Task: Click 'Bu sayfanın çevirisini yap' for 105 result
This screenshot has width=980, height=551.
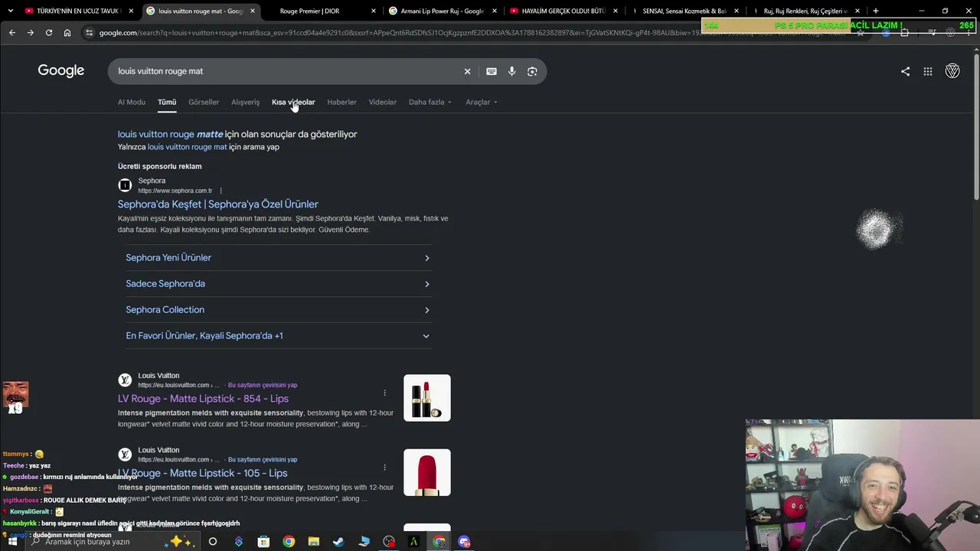Action: (263, 459)
